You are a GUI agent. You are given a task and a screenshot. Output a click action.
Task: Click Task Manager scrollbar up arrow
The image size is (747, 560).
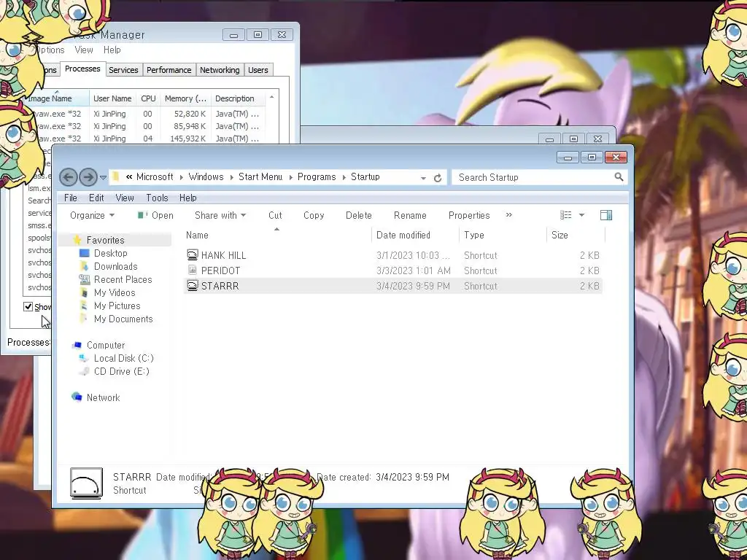(271, 97)
